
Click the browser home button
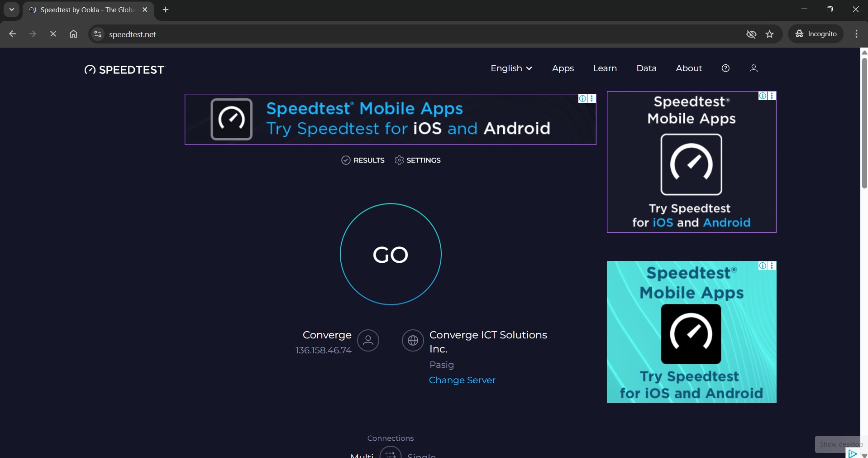click(73, 34)
